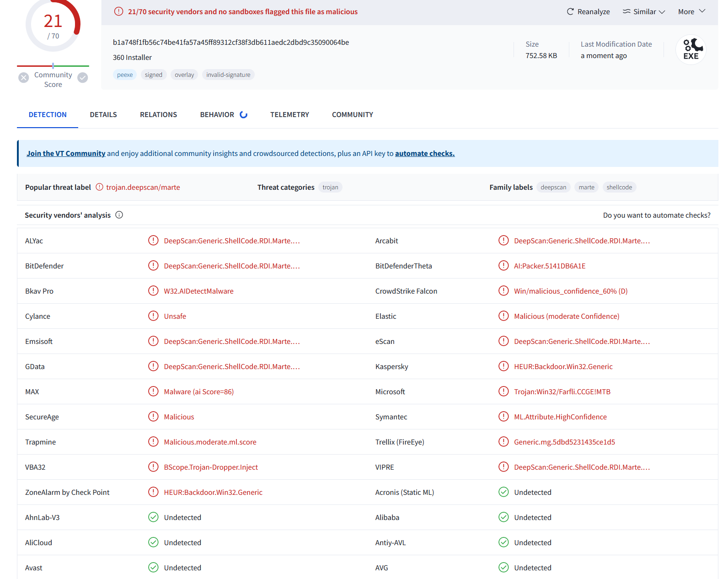
Task: Click info icon beside Security vendors' analysis
Action: [119, 215]
